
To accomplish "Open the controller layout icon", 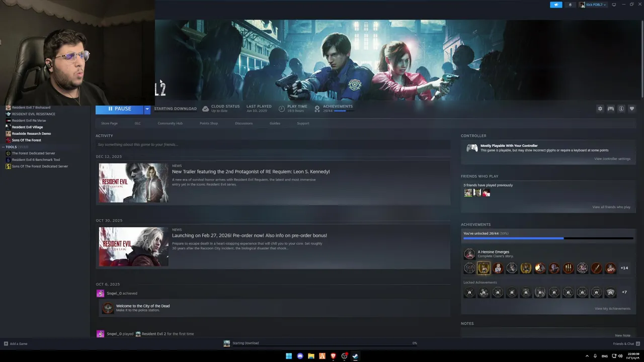I will [x=610, y=109].
